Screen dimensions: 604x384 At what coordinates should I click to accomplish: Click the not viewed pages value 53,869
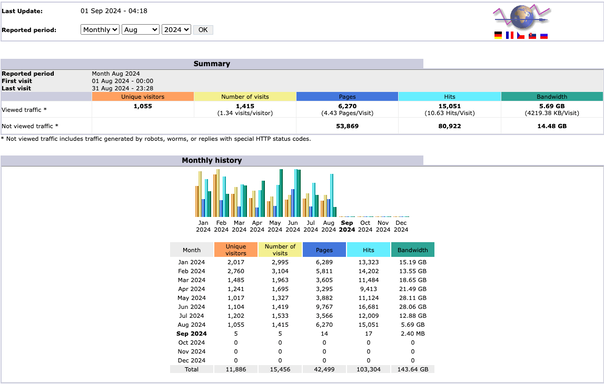347,126
